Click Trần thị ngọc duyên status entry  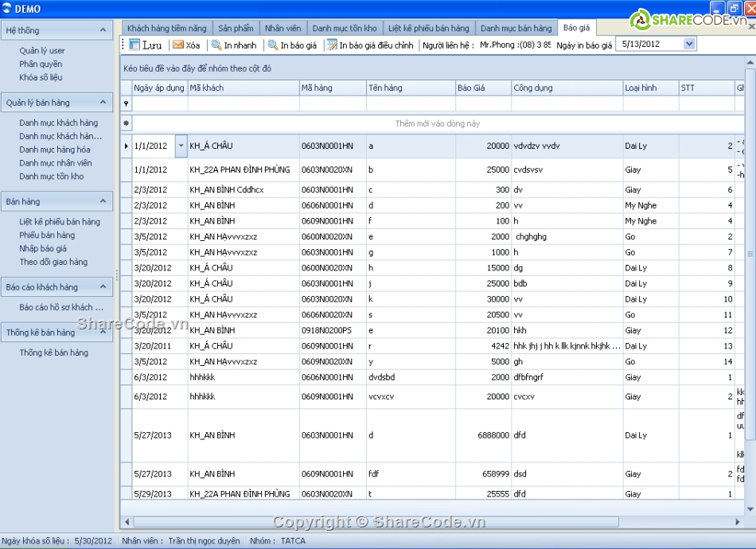[204, 541]
